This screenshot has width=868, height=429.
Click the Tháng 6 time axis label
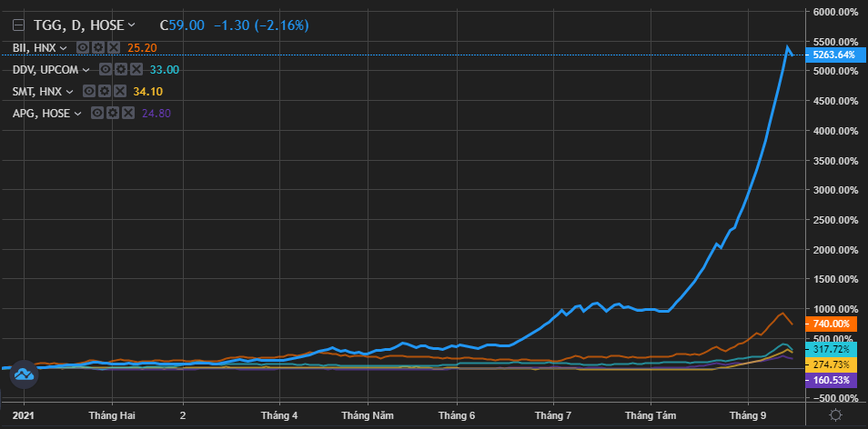[457, 415]
